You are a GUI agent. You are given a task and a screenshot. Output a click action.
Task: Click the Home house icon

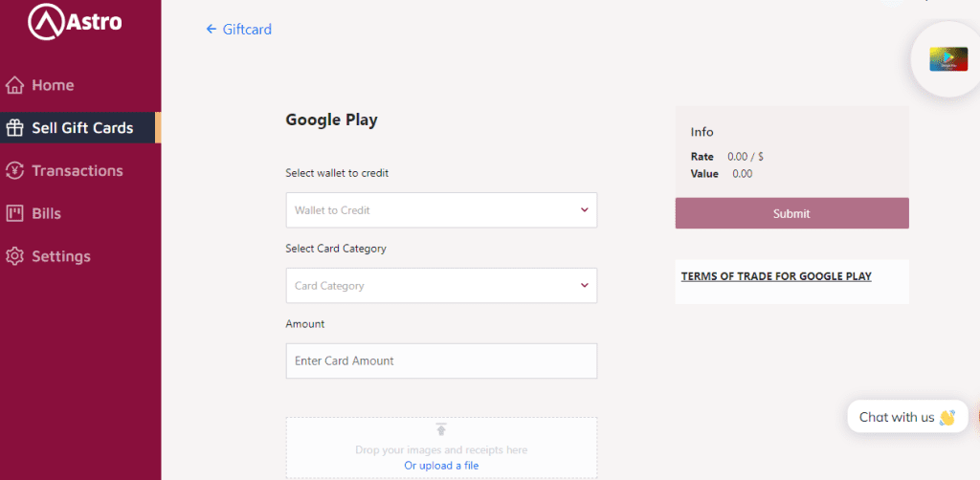pyautogui.click(x=14, y=85)
